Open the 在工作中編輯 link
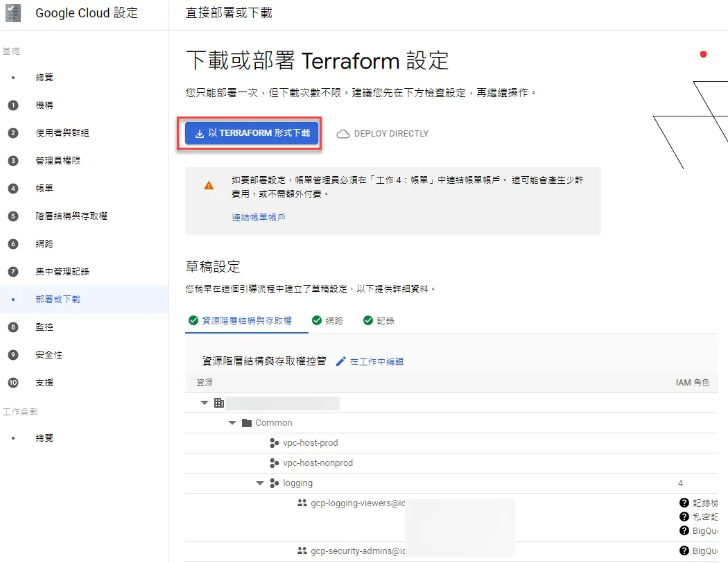 [376, 361]
